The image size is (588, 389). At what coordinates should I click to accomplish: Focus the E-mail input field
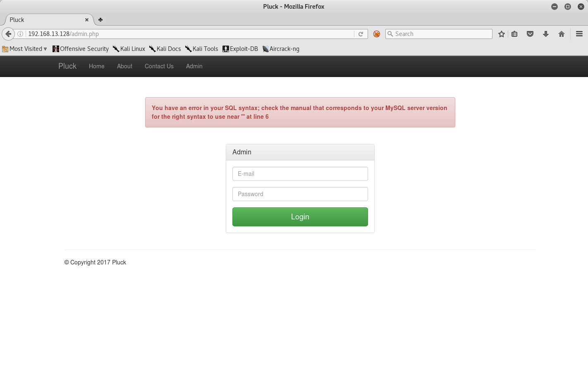tap(300, 174)
